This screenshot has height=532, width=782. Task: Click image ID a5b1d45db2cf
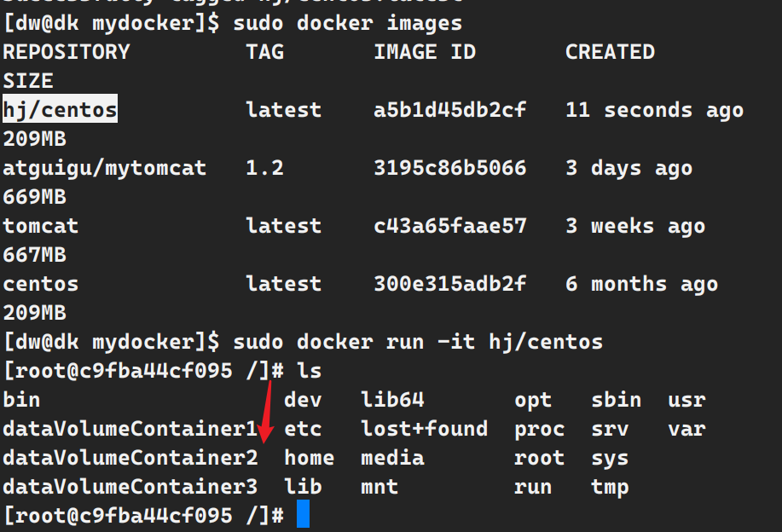[x=449, y=110]
